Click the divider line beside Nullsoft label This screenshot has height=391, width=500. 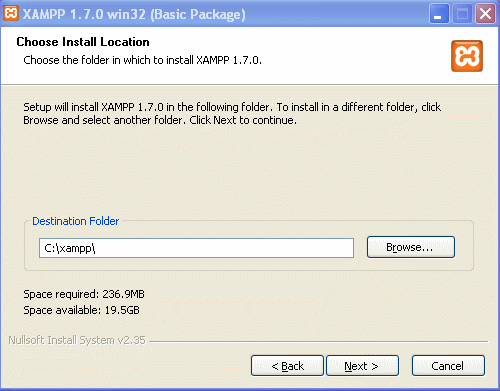(x=318, y=341)
